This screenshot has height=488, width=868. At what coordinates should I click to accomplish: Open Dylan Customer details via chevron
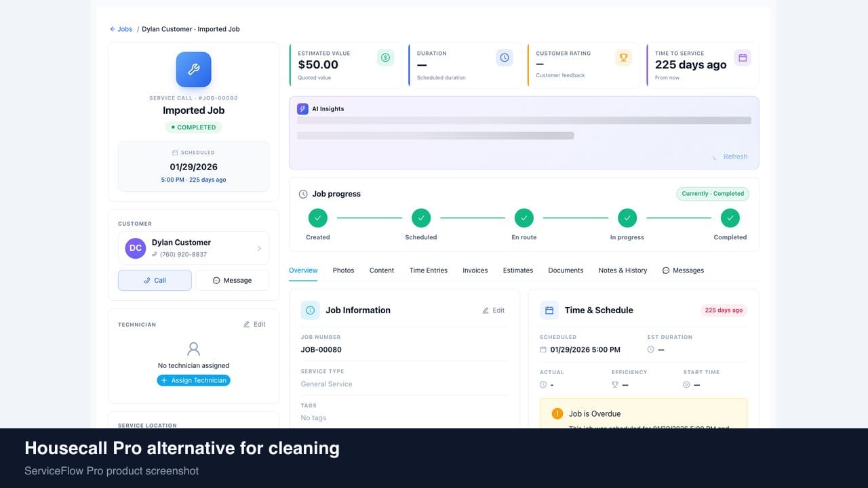[259, 248]
